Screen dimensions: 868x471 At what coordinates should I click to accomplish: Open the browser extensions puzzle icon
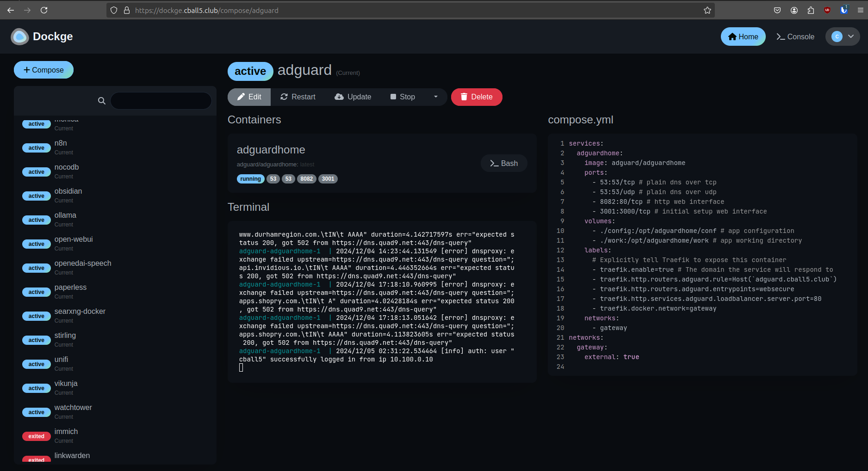pos(811,10)
